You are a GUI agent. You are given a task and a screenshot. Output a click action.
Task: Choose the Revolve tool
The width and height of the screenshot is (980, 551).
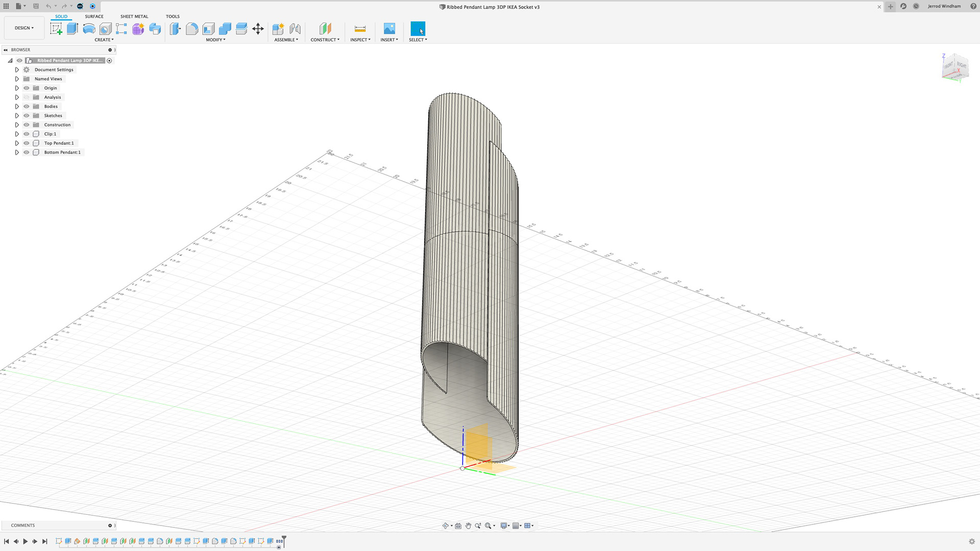89,29
